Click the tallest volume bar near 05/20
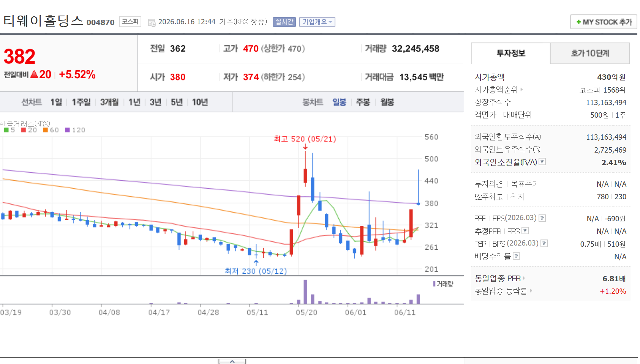This screenshot has height=364, width=640. pos(305,292)
